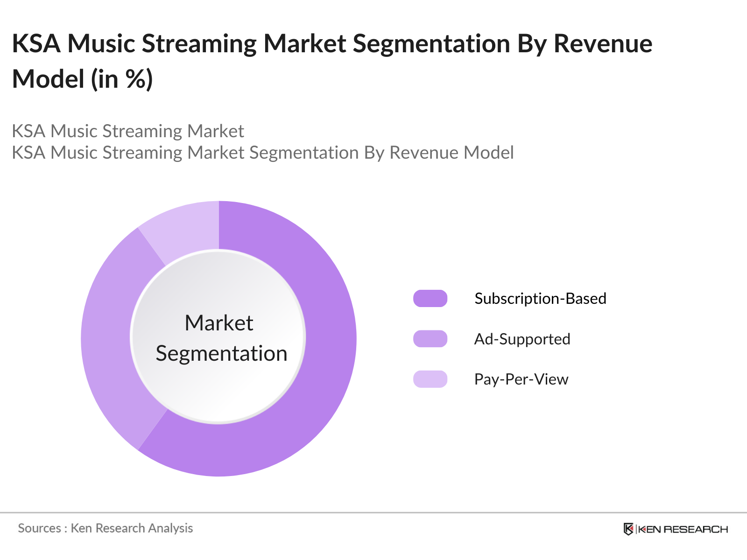This screenshot has height=560, width=747.
Task: Click the subtitle line ending 'By Revenue Model'
Action: click(262, 153)
